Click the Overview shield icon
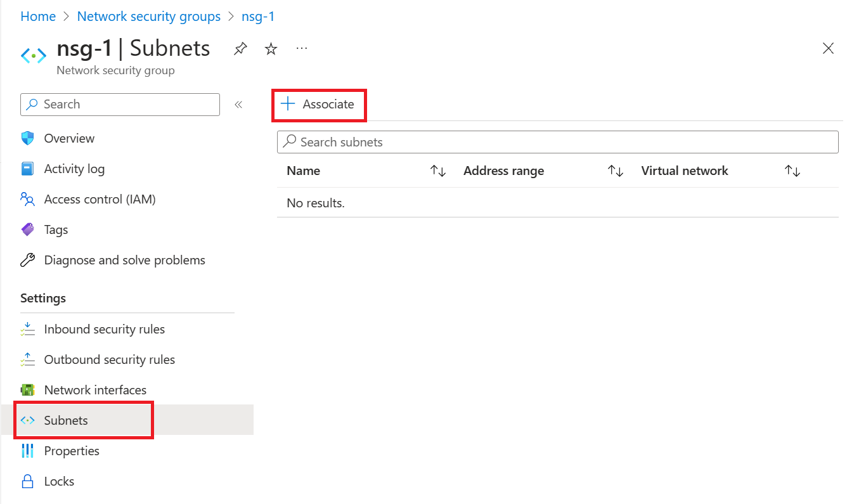 coord(27,138)
